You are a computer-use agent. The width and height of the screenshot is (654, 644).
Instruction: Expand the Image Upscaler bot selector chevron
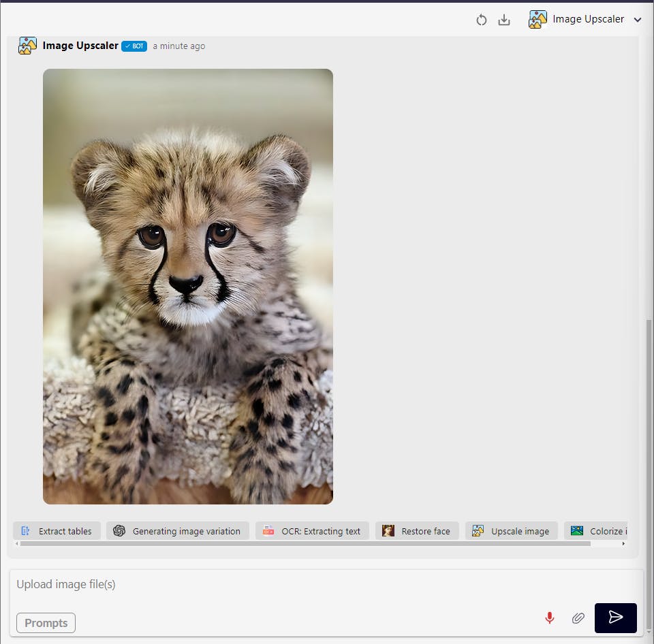click(x=638, y=20)
